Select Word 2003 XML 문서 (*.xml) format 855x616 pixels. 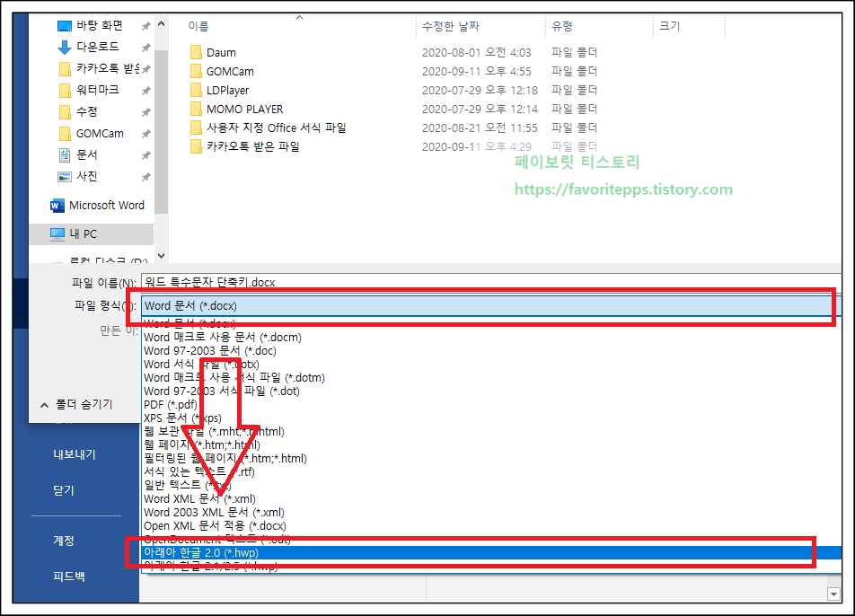214,513
